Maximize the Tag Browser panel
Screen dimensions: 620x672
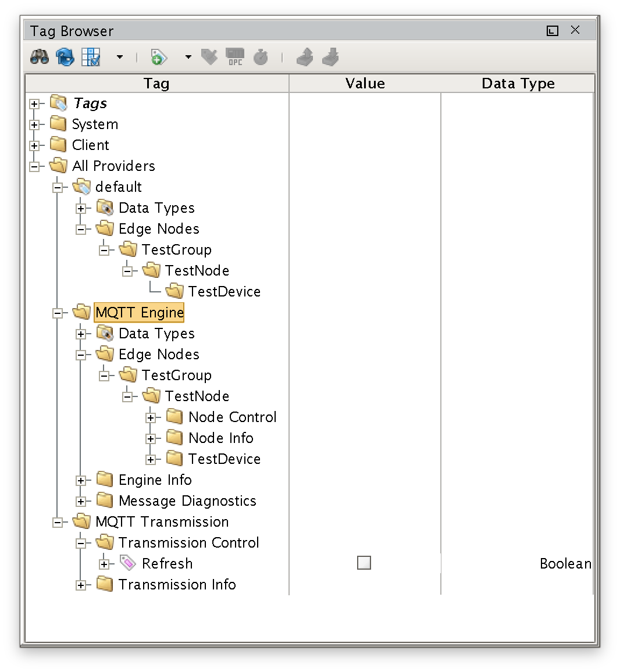coord(553,31)
